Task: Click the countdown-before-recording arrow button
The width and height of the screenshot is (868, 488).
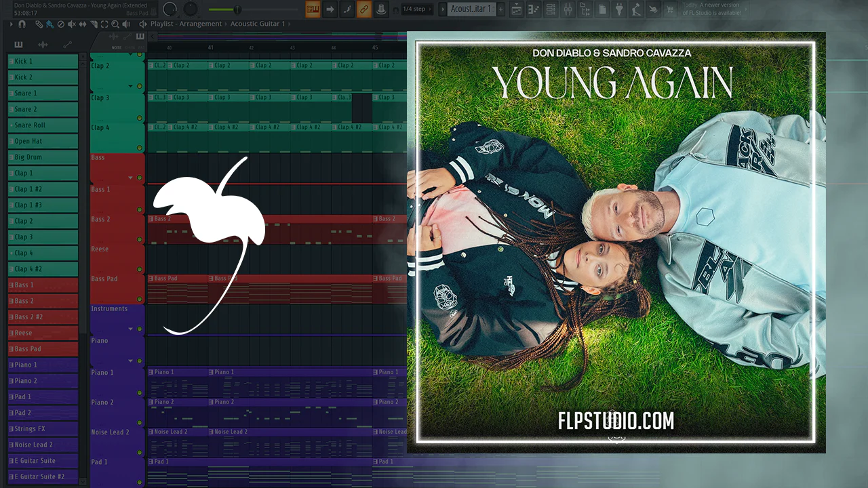Action: click(x=330, y=9)
